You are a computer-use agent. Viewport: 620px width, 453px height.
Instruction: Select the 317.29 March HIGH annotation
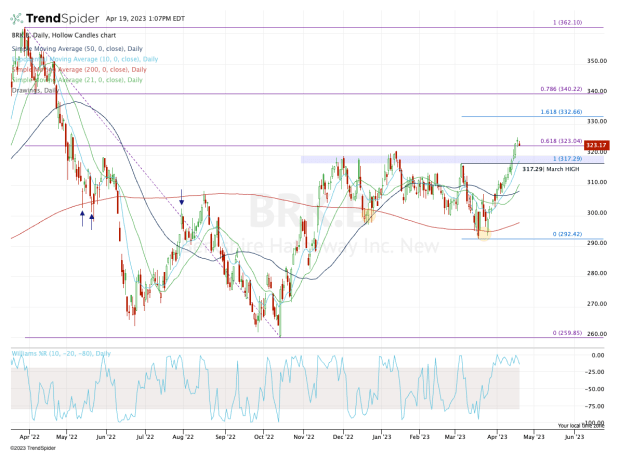(x=543, y=169)
